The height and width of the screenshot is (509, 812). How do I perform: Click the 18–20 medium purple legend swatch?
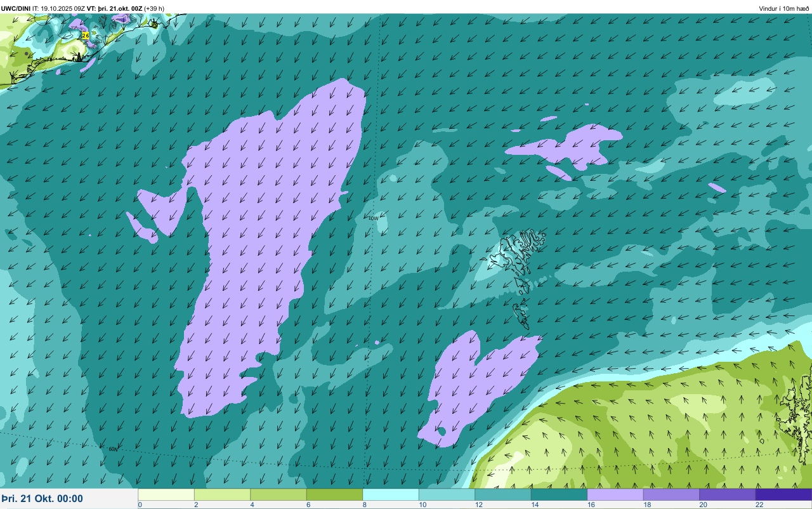pyautogui.click(x=671, y=494)
